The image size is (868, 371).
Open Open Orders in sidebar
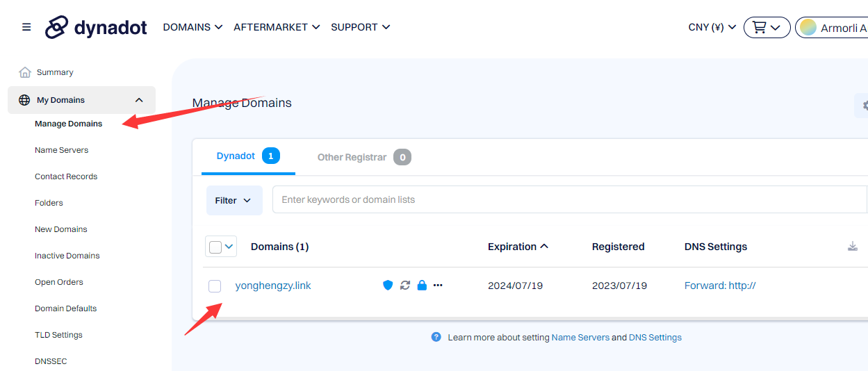coord(59,282)
